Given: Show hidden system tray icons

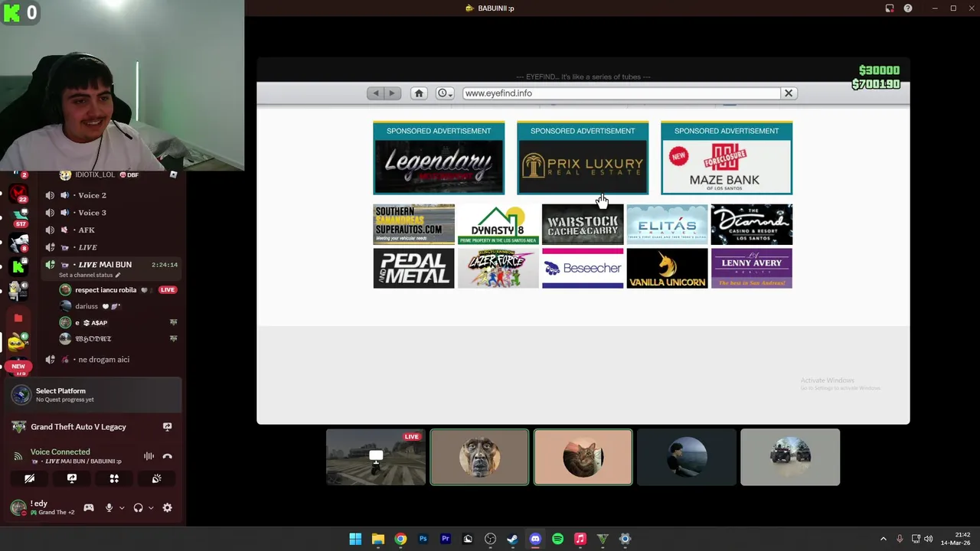Looking at the screenshot, I should [x=883, y=539].
